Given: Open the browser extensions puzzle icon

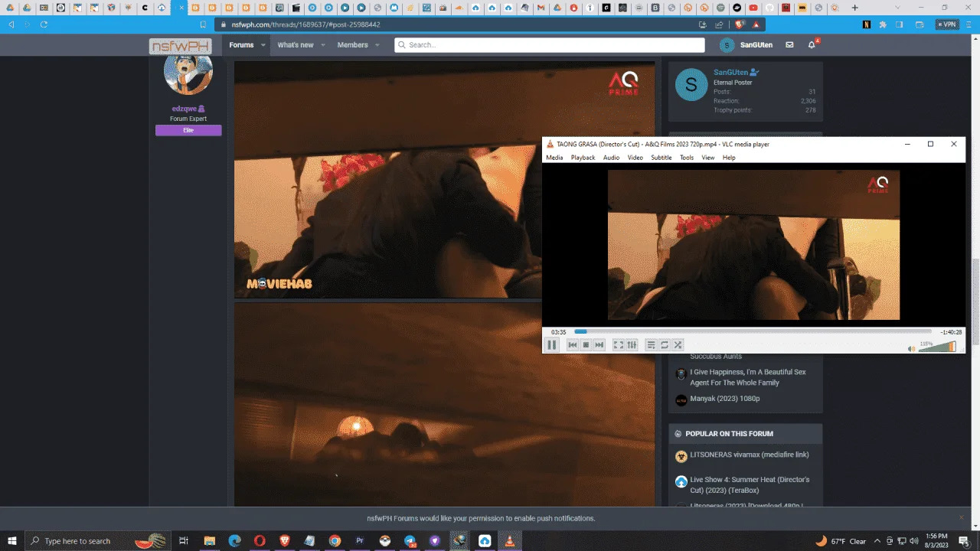Looking at the screenshot, I should [883, 24].
